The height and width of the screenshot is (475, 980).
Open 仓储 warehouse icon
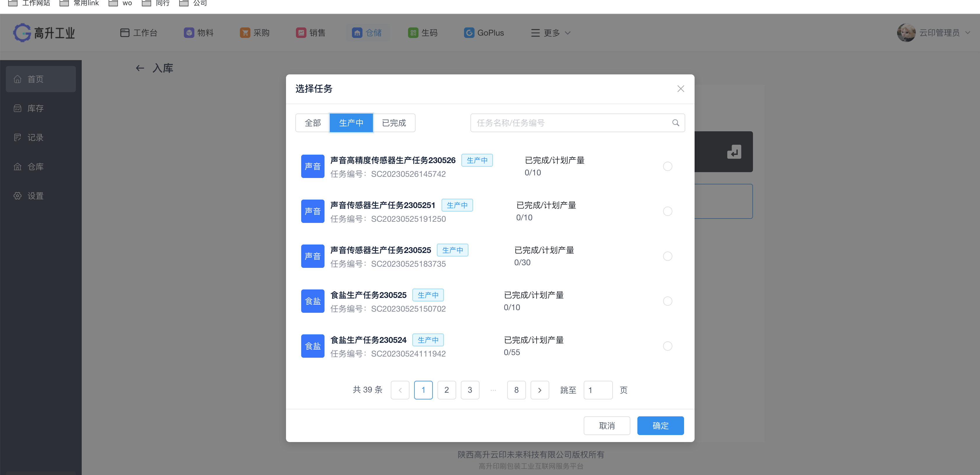(357, 33)
